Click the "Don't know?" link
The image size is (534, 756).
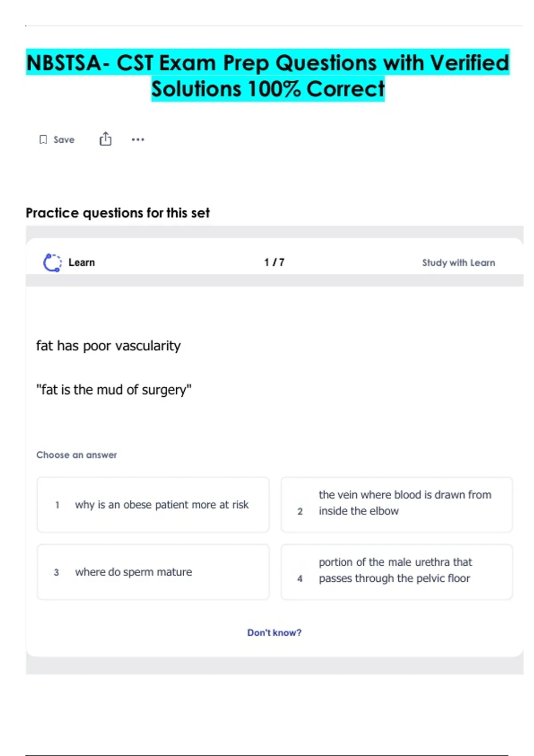coord(274,632)
